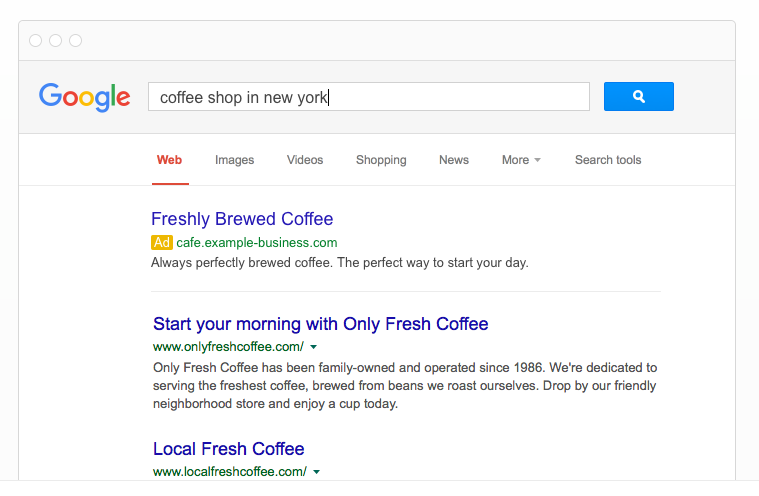The width and height of the screenshot is (759, 496).
Task: Open dropdown arrow beside localfreshcoffee.com URL
Action: coord(317,471)
